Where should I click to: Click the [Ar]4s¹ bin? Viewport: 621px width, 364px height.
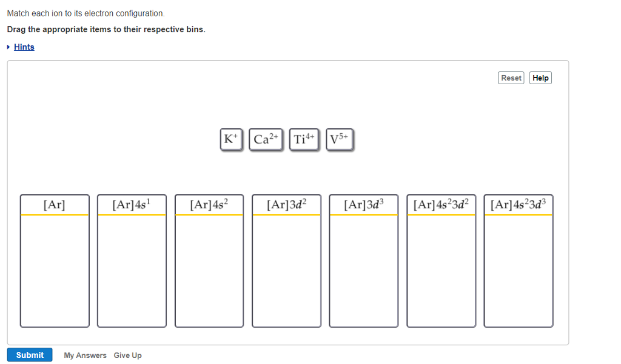pyautogui.click(x=132, y=260)
